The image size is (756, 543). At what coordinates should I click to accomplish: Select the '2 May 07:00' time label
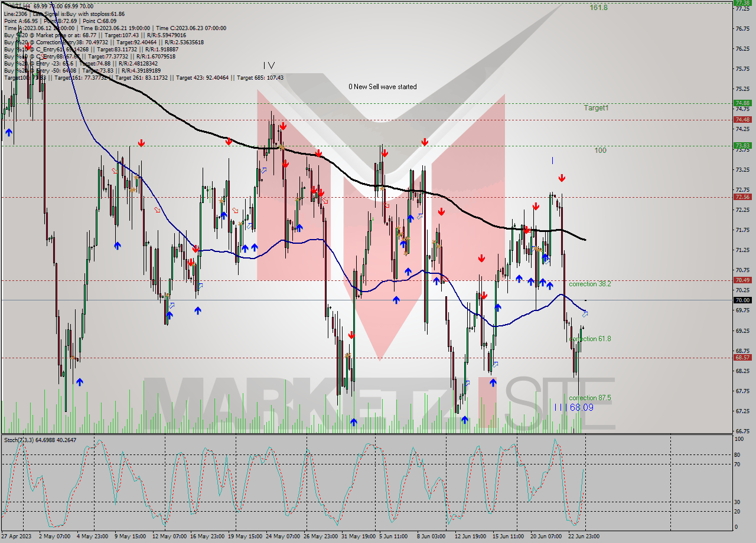coord(55,537)
